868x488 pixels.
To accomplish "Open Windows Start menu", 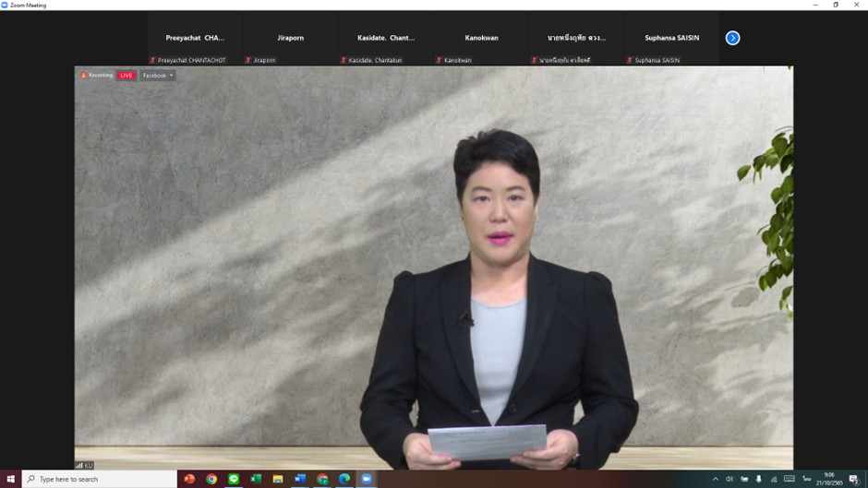I will [10, 479].
